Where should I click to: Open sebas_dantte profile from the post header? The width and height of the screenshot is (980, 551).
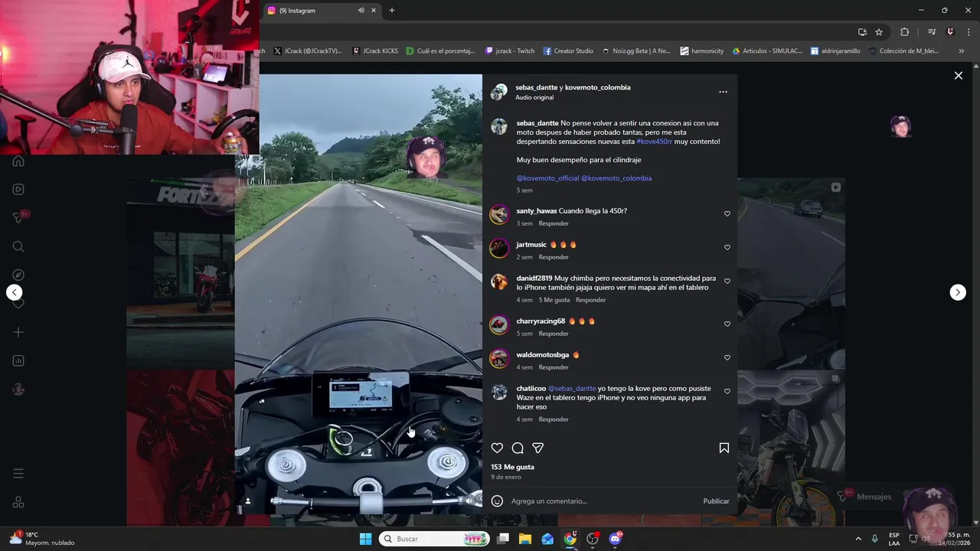[x=537, y=87]
